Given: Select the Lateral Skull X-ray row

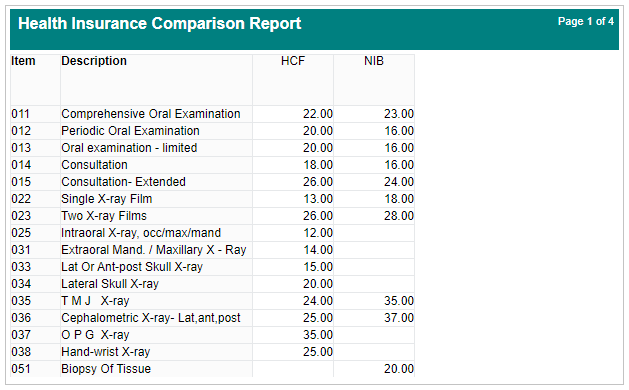Looking at the screenshot, I should tap(212, 284).
